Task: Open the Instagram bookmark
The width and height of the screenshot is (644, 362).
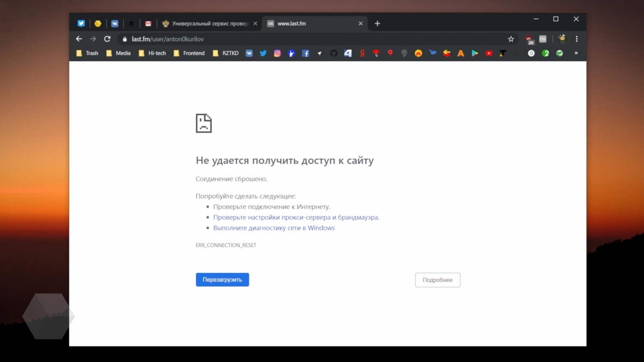Action: tap(277, 53)
